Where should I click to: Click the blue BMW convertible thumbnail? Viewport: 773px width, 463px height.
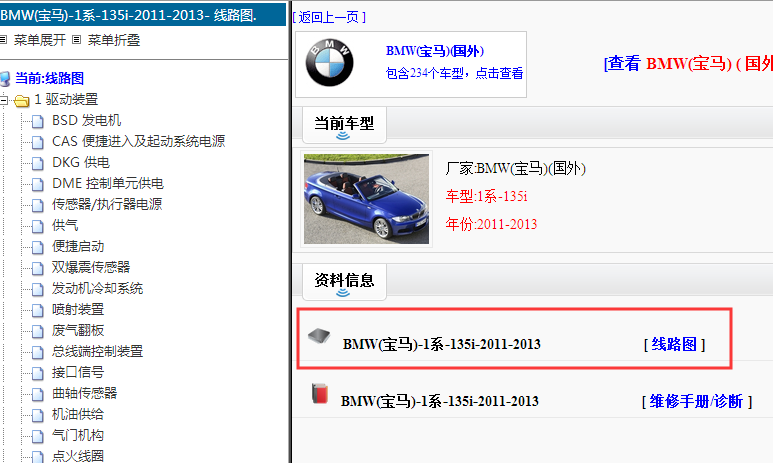pyautogui.click(x=366, y=198)
